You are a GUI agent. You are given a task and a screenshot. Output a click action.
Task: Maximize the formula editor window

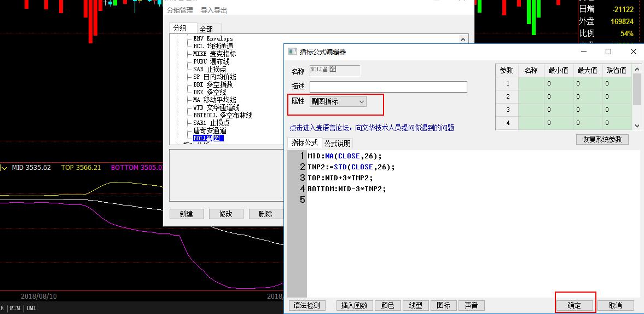click(x=608, y=52)
